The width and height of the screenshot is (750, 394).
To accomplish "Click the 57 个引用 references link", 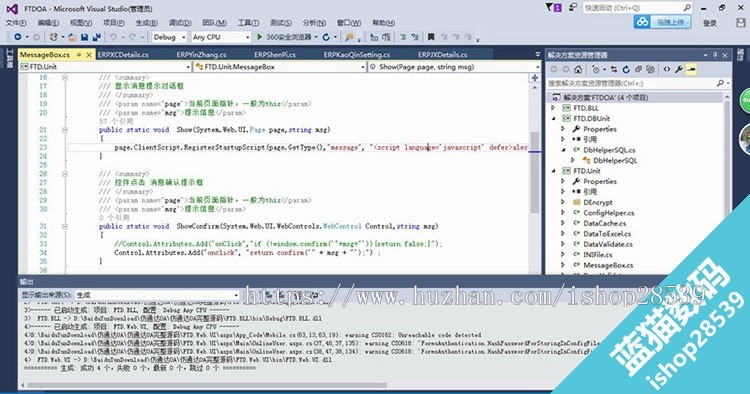I will click(x=116, y=121).
